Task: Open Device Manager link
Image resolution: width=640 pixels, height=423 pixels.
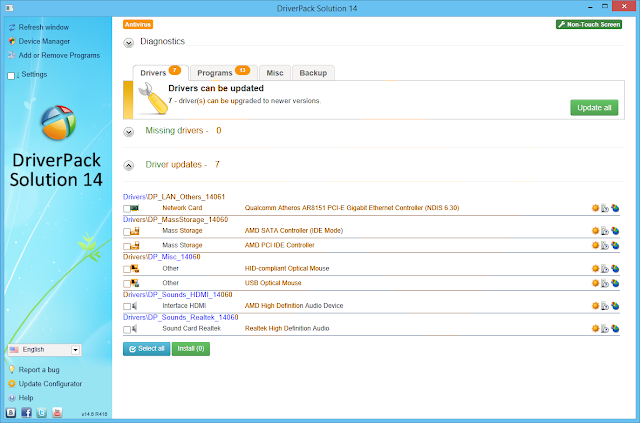Action: (44, 41)
